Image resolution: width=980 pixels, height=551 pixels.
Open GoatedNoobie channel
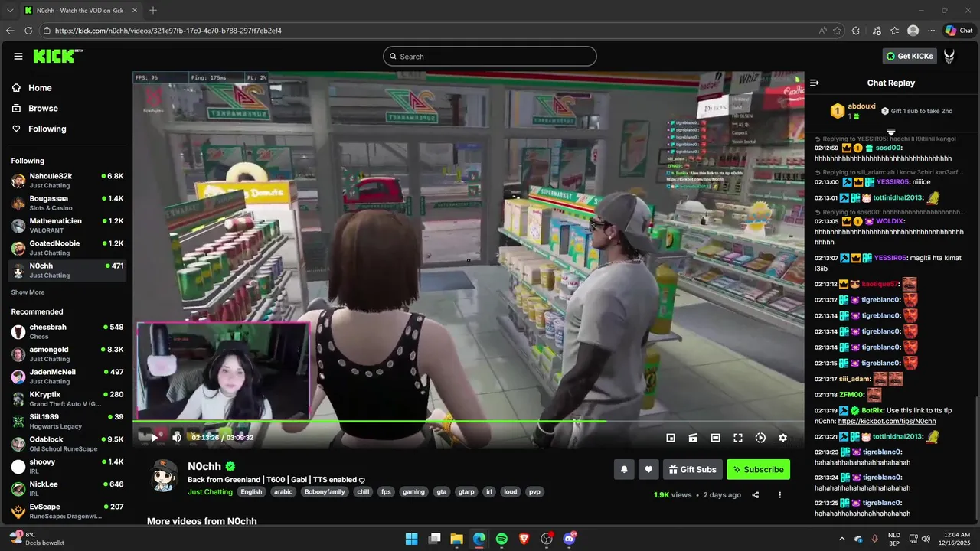(67, 247)
